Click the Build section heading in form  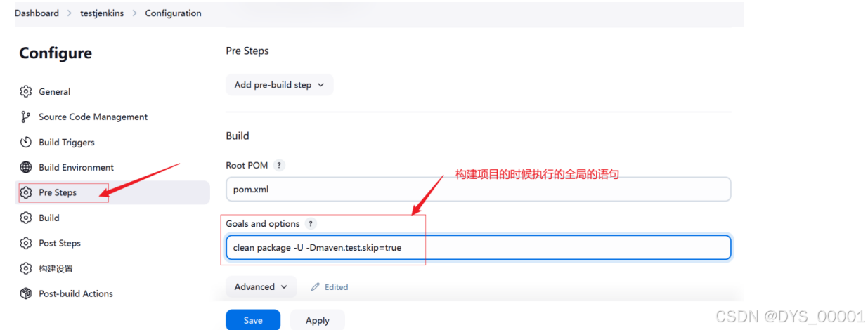click(x=238, y=136)
